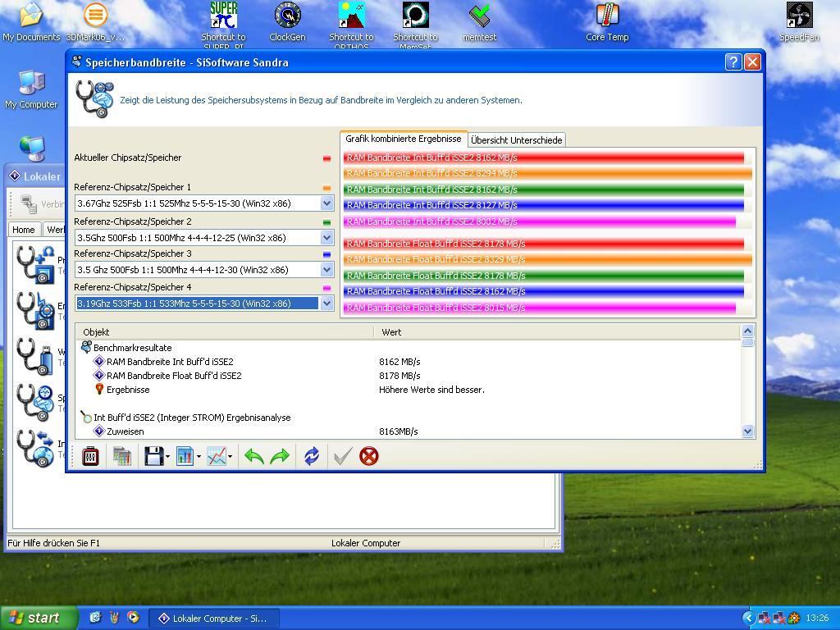Click the 8163MB/s value
Viewport: 840px width, 630px height.
[x=398, y=431]
